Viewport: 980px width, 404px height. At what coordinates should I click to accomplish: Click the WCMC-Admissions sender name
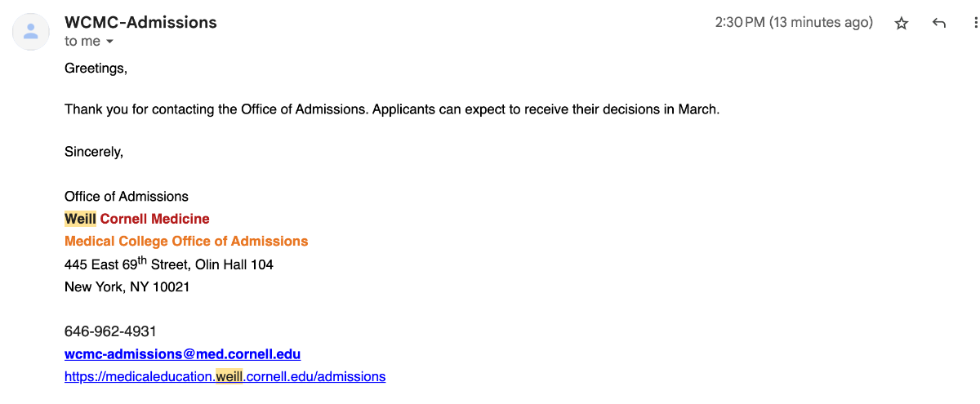point(140,22)
